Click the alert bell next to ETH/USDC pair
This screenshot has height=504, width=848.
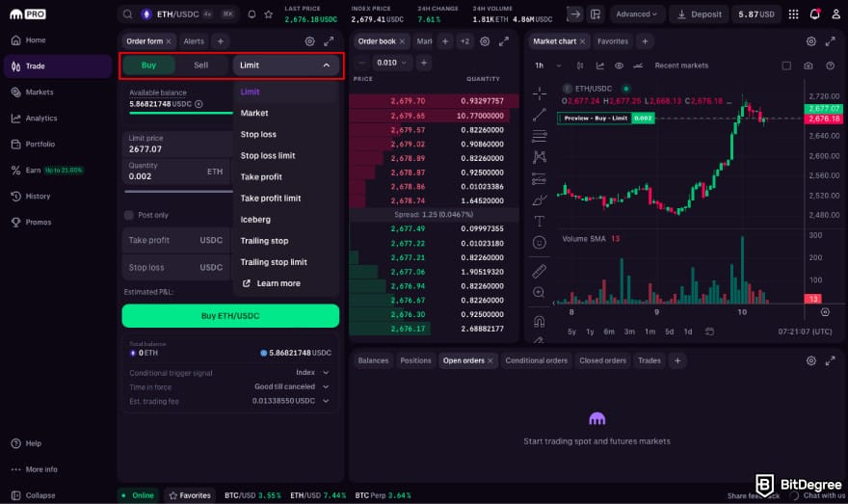pyautogui.click(x=252, y=14)
